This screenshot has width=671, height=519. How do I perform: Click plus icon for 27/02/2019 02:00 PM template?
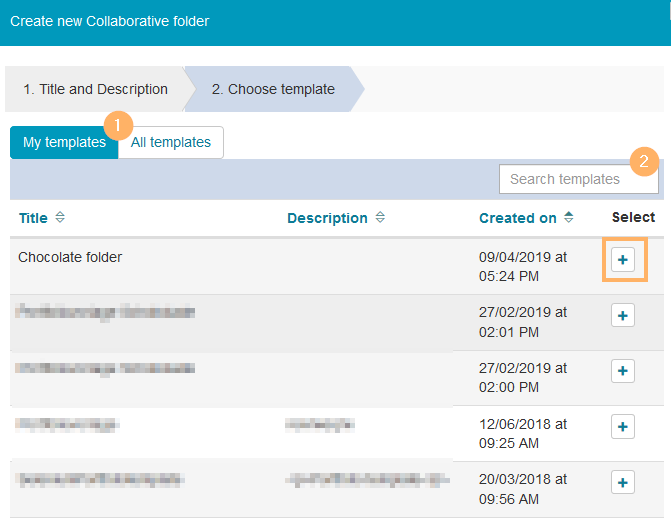[x=622, y=371]
